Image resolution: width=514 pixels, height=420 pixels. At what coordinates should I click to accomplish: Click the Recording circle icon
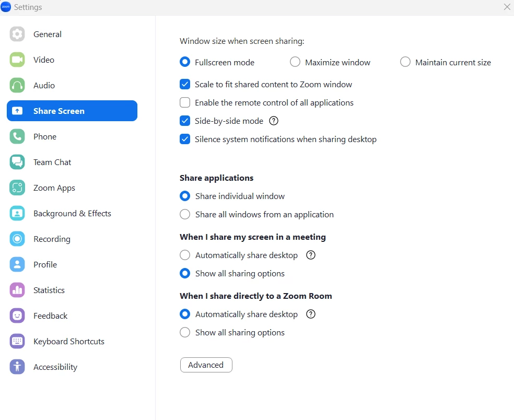point(17,239)
